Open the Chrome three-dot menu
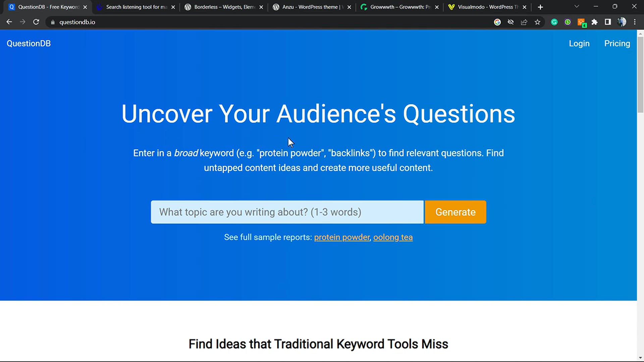This screenshot has height=362, width=644. (635, 22)
